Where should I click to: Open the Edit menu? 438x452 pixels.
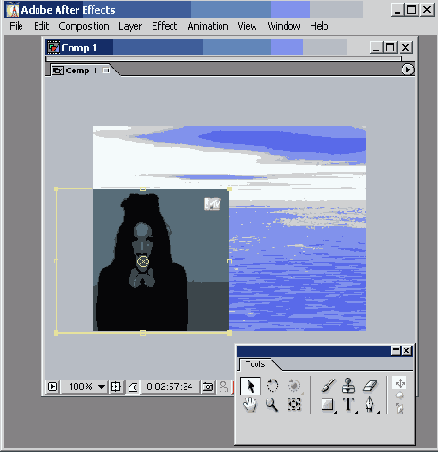coord(42,26)
